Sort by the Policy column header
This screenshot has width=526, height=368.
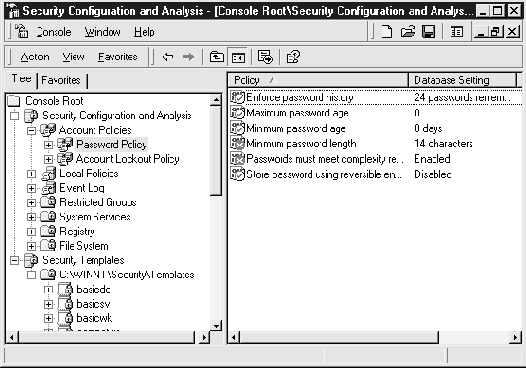pos(318,80)
